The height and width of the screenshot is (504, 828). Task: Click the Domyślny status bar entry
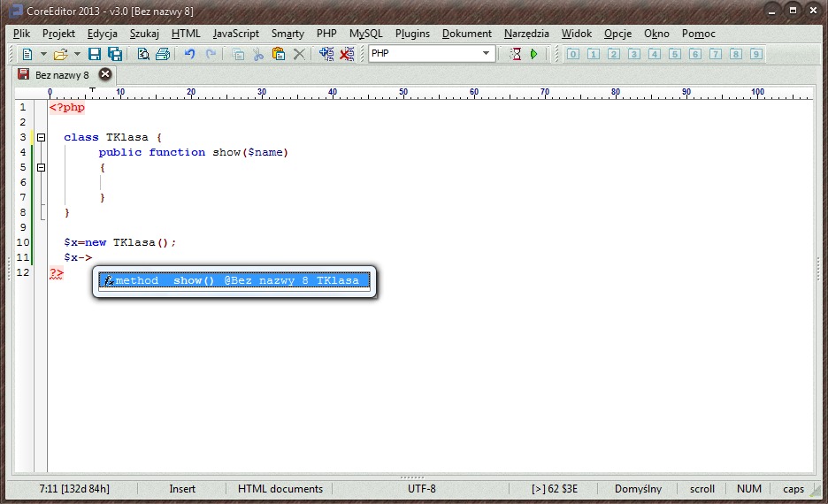(x=638, y=489)
